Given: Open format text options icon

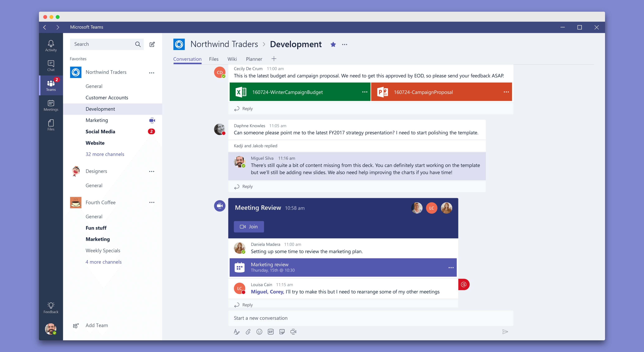Looking at the screenshot, I should point(237,332).
